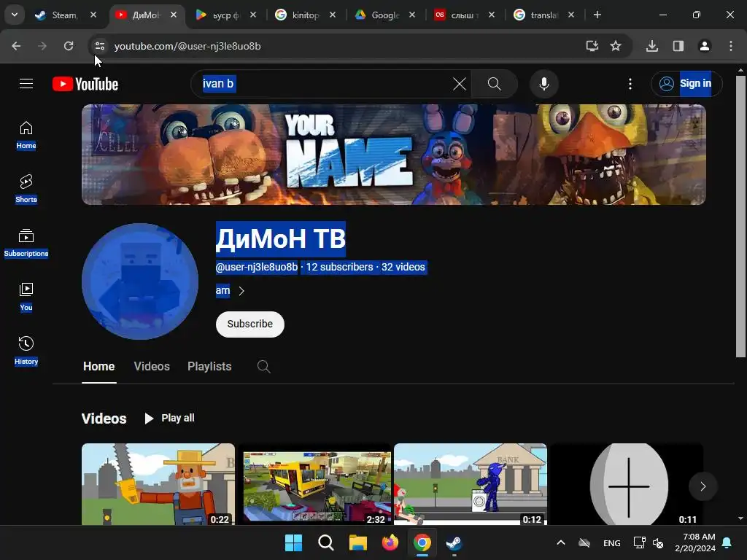Click the magnifier search button in YouTube
Viewport: 747px width, 560px height.
pos(495,84)
